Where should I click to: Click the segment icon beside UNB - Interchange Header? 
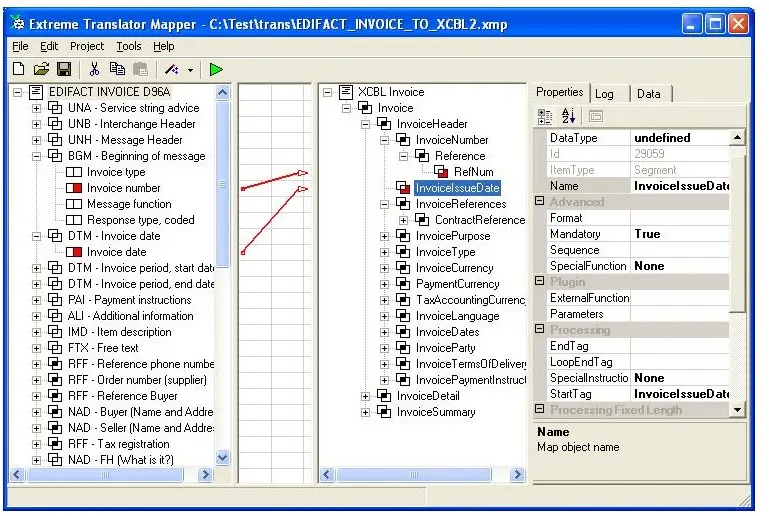[55, 124]
